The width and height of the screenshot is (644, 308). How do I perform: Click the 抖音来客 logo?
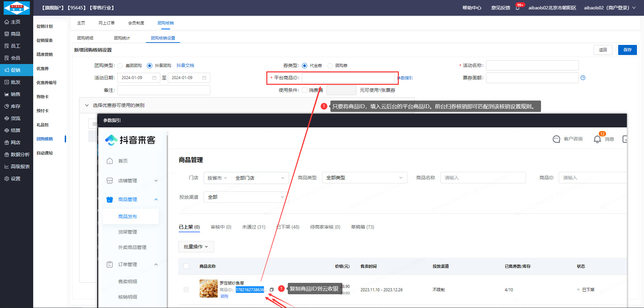(x=130, y=140)
